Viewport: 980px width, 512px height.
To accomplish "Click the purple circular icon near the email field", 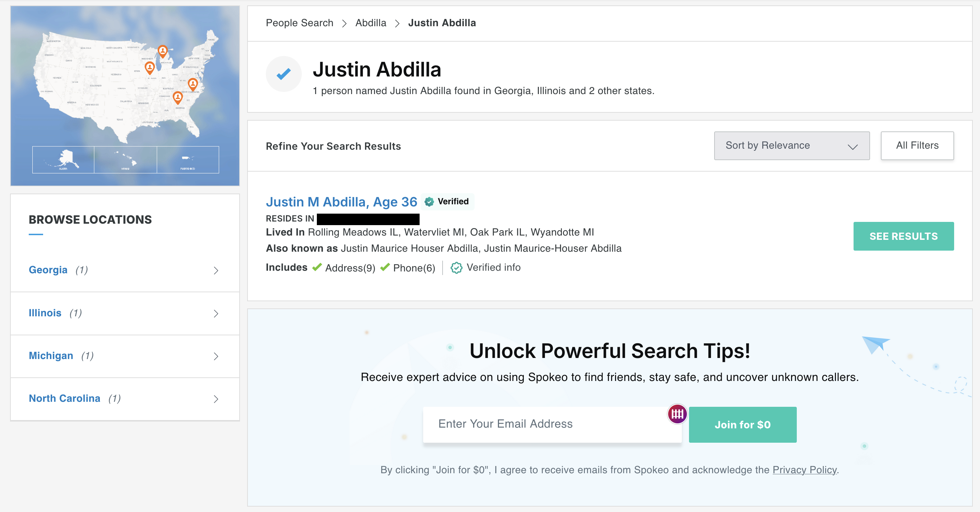I will click(x=677, y=415).
